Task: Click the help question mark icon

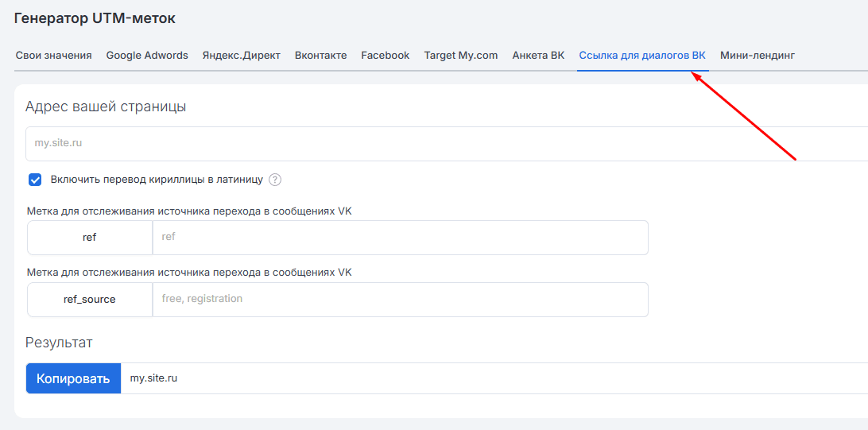Action: coord(275,180)
